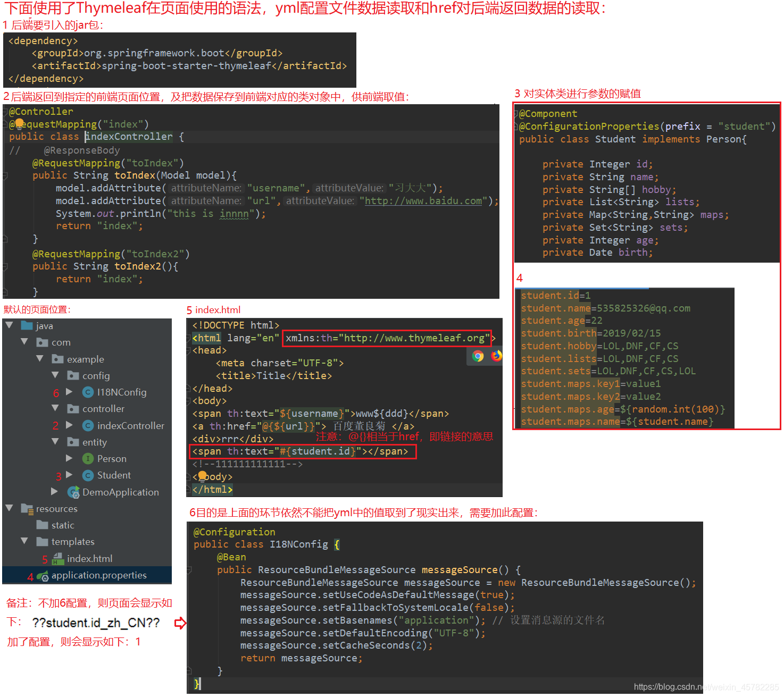Click the xmlns:th thymeleaf namespace attribute

388,338
